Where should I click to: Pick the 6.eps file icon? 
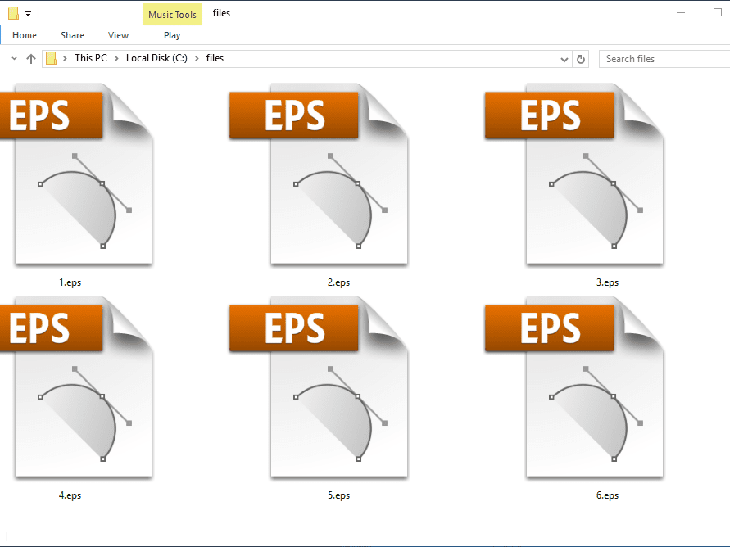592,392
